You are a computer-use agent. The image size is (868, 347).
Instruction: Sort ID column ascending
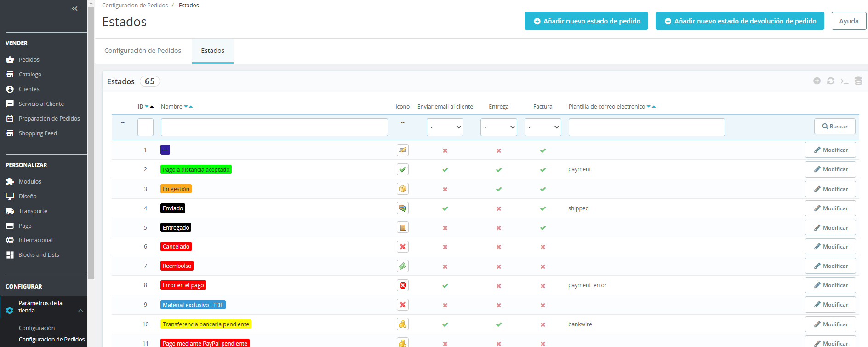coord(152,107)
